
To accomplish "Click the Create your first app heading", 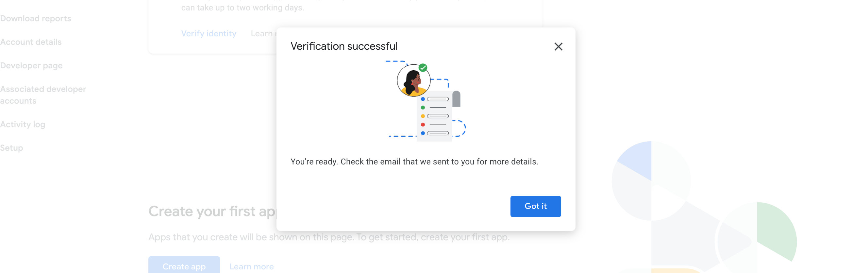I will [212, 212].
